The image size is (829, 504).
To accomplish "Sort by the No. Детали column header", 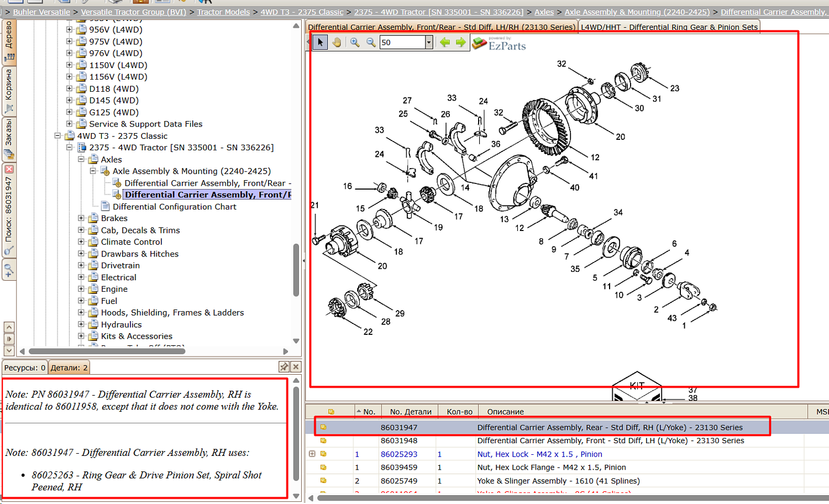I will pos(411,412).
